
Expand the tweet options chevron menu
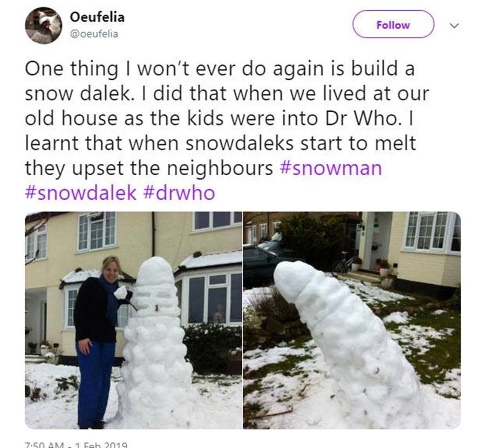(x=454, y=25)
